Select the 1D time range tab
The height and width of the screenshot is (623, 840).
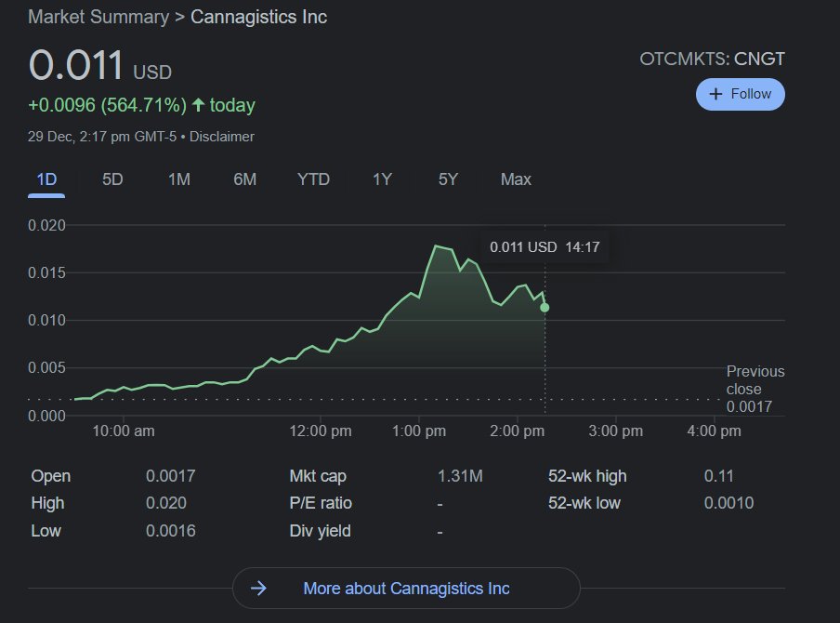45,179
